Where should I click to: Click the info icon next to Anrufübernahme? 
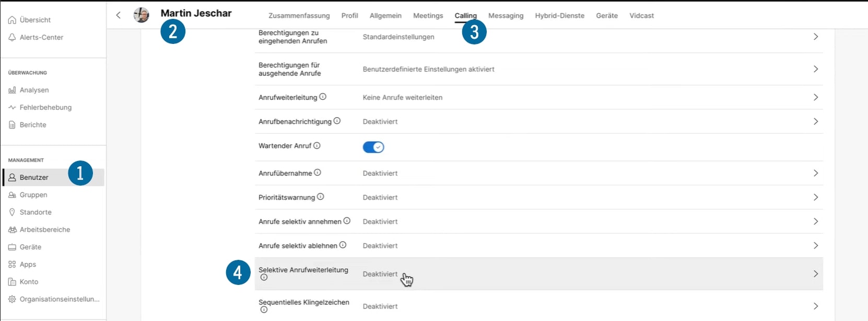[x=318, y=173]
